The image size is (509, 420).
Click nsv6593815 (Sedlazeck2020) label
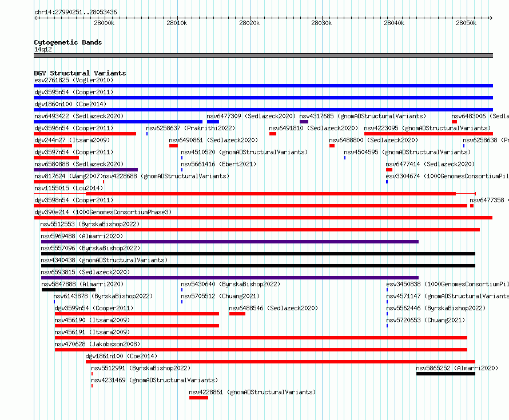tap(85, 272)
